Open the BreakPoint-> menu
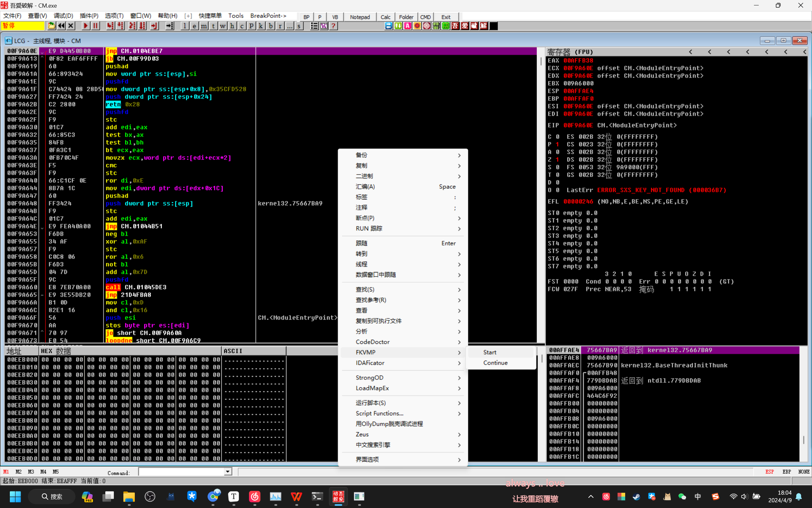812x508 pixels. [268, 16]
